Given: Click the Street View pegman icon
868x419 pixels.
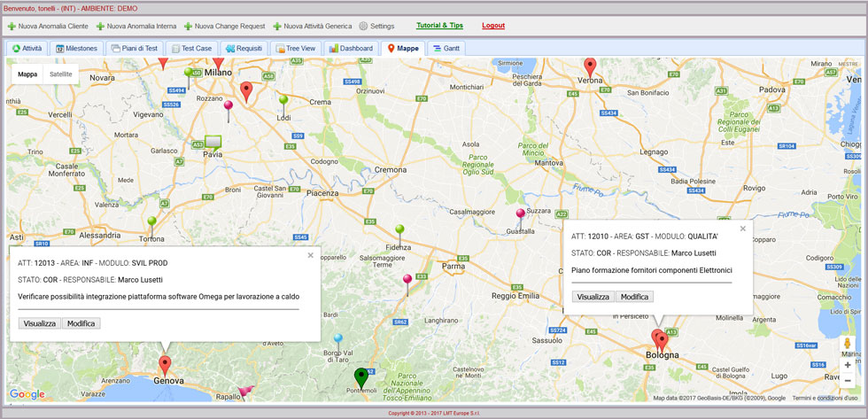Looking at the screenshot, I should 847,343.
